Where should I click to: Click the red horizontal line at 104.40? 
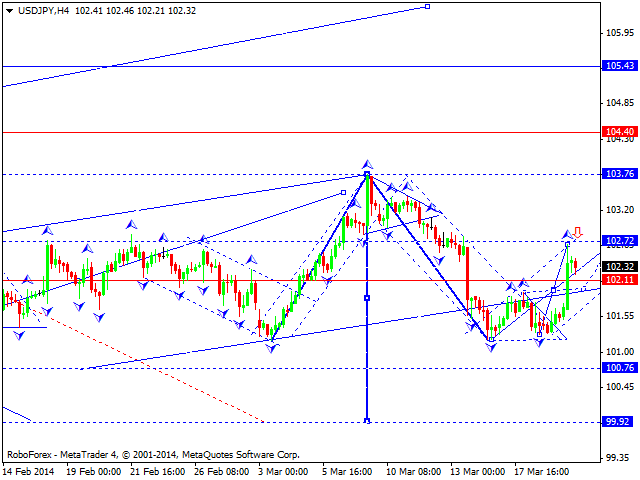[300, 132]
